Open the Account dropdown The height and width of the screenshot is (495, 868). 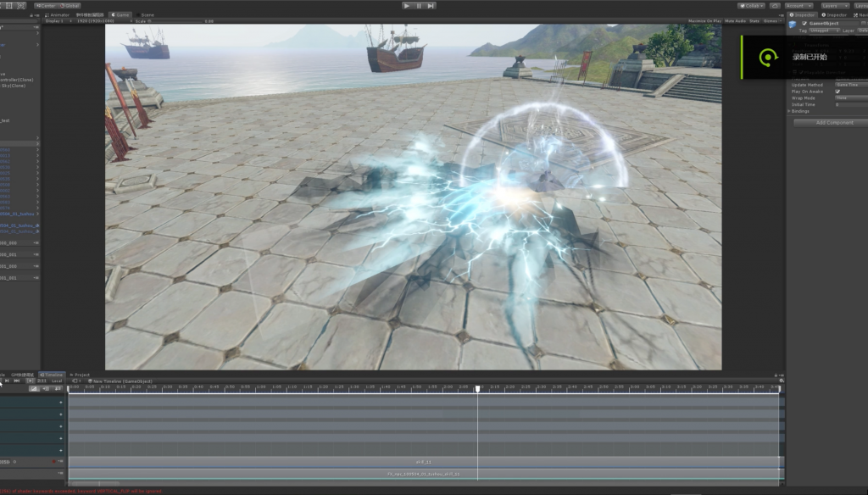click(x=798, y=6)
